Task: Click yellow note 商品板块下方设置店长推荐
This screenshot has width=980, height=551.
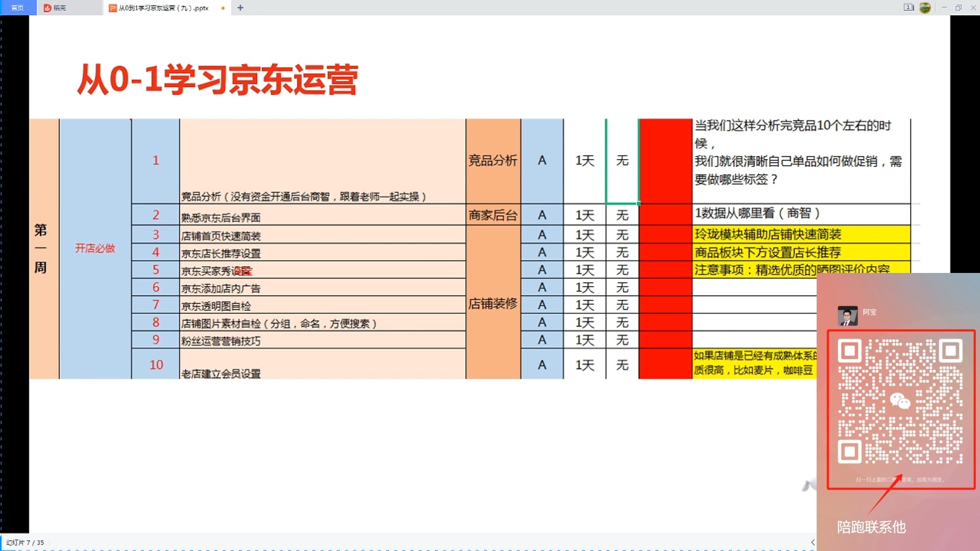Action: 768,253
